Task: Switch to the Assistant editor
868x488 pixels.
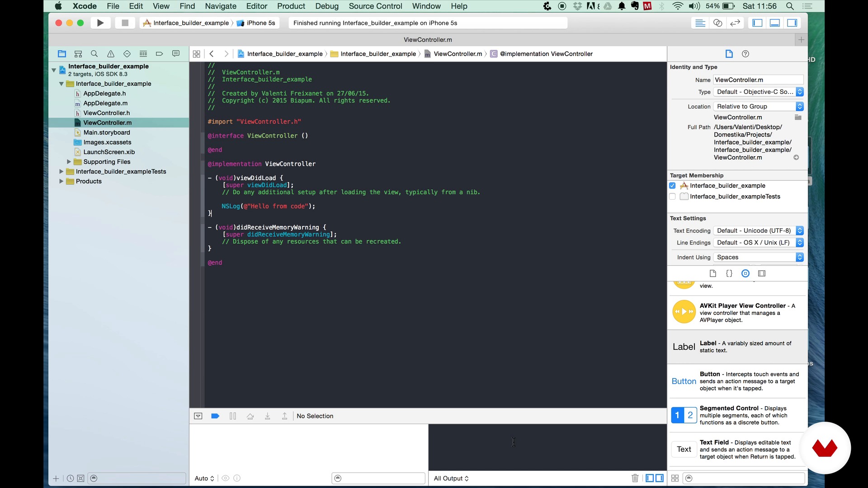Action: tap(717, 23)
